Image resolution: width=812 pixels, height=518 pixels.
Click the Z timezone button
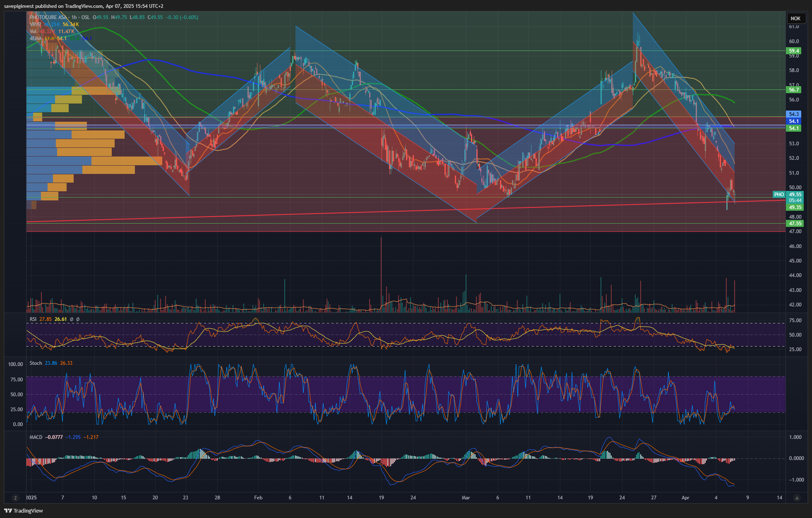16,498
